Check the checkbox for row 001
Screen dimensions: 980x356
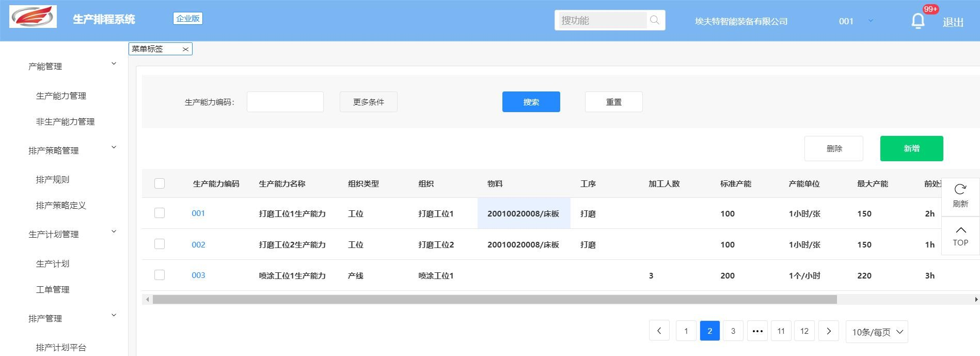coord(160,213)
